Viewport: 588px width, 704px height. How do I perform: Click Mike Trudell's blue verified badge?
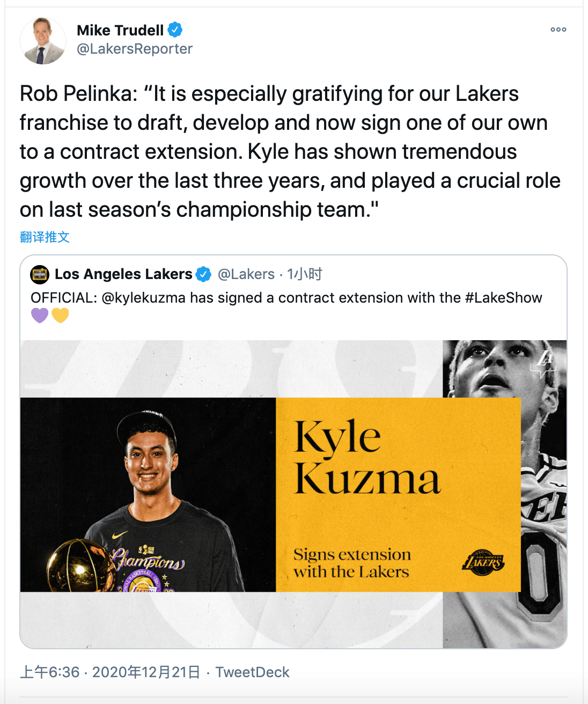click(175, 30)
